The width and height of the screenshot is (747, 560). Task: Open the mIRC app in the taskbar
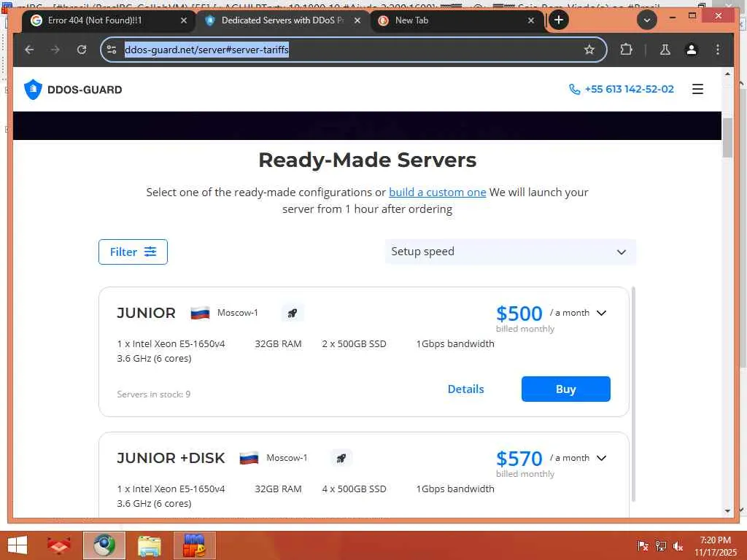[x=194, y=545]
